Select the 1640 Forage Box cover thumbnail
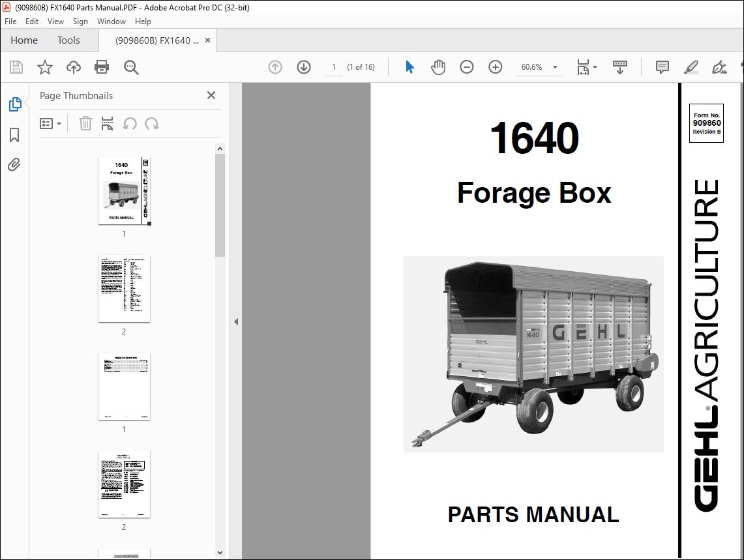The image size is (744, 560). pos(125,191)
